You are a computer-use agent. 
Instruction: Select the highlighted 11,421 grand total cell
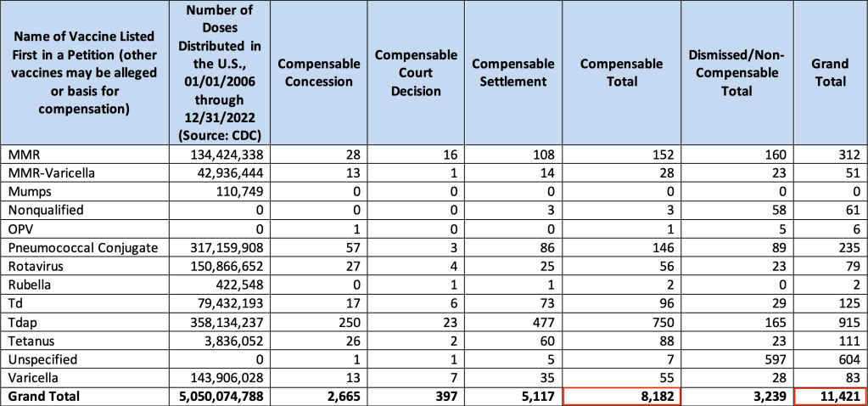[831, 396]
